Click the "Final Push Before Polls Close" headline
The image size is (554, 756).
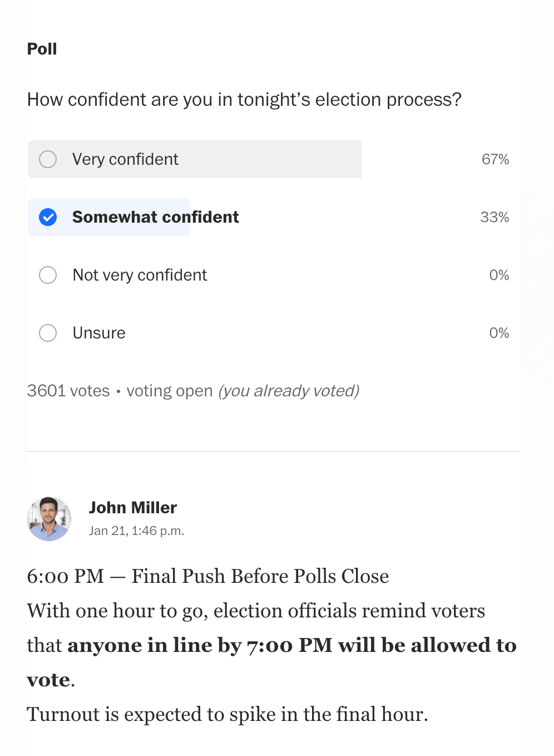(x=260, y=576)
